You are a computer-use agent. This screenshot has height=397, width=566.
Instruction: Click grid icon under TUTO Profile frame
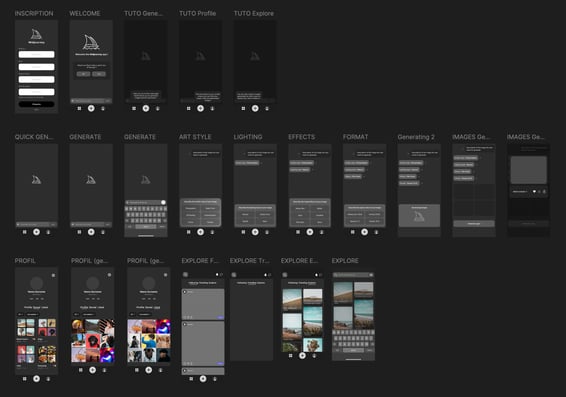(188, 108)
